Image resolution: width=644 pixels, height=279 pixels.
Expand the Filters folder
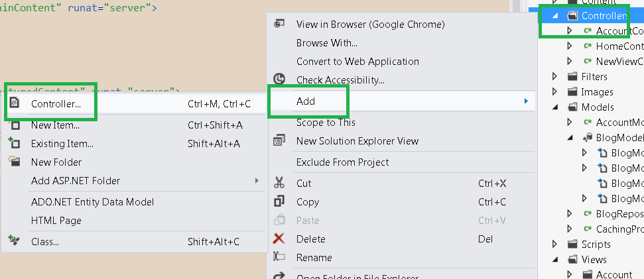[555, 77]
